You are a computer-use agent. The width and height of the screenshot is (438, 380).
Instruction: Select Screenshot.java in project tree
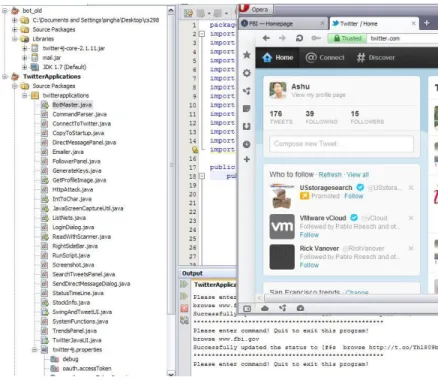(x=73, y=265)
